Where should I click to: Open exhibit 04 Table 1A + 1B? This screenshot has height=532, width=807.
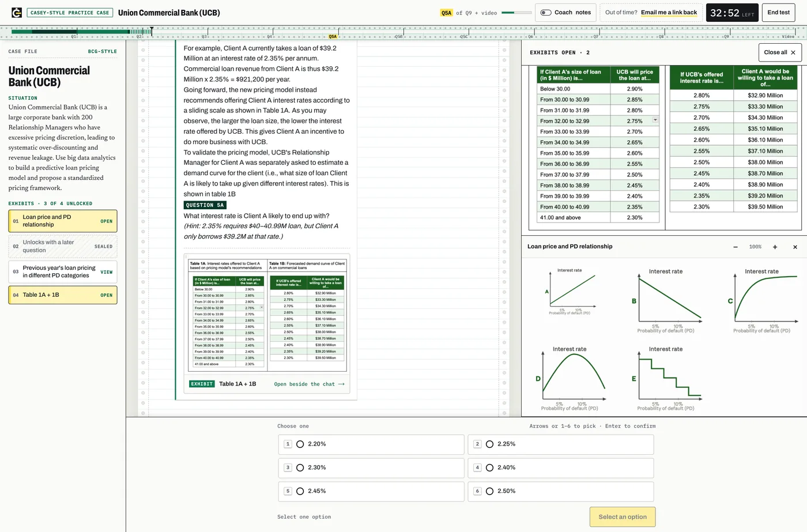(63, 295)
